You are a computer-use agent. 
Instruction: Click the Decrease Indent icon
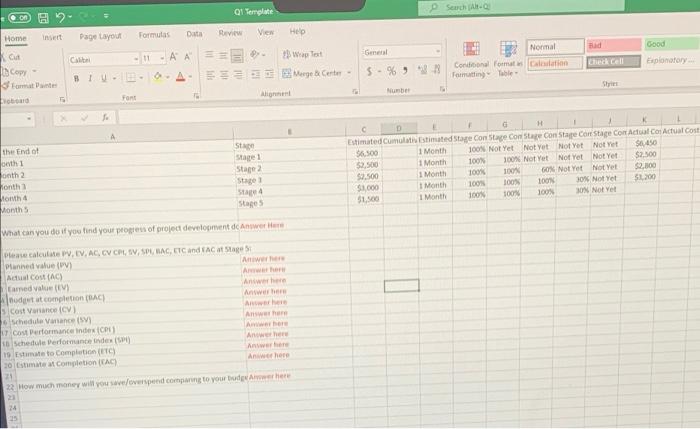coord(255,74)
